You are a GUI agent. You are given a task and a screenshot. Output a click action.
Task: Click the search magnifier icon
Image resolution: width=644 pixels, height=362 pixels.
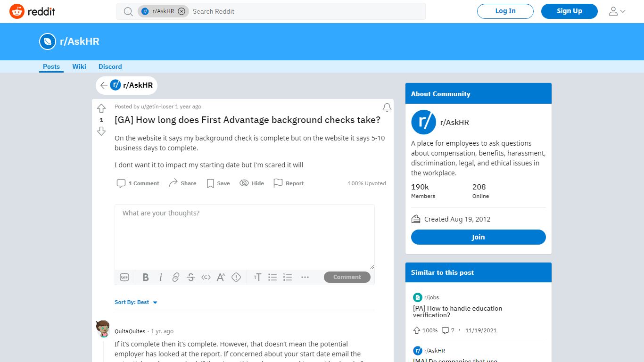(128, 11)
